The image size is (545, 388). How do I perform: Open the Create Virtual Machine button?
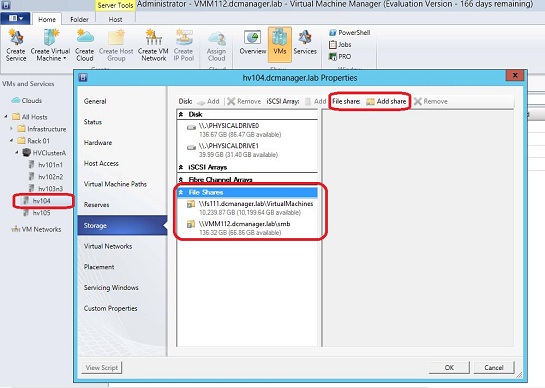click(50, 46)
